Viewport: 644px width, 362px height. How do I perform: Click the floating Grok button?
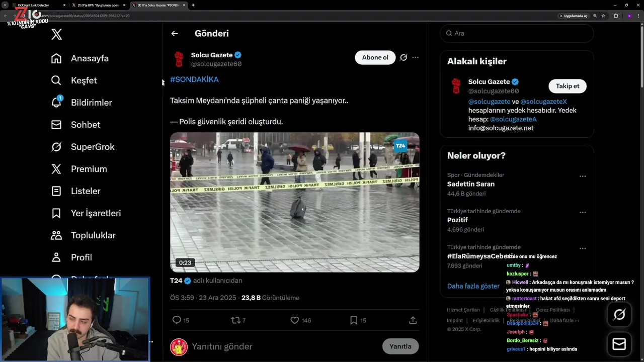pos(619,315)
